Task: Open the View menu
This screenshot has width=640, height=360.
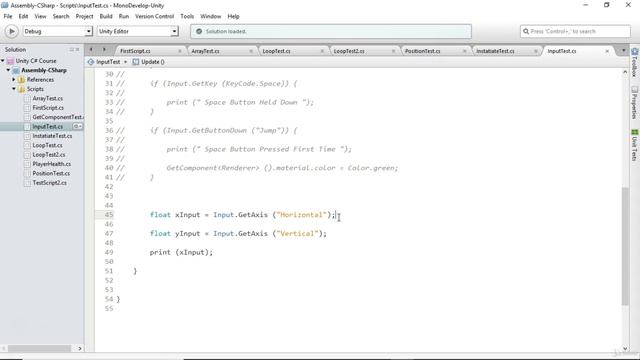Action: click(40, 16)
